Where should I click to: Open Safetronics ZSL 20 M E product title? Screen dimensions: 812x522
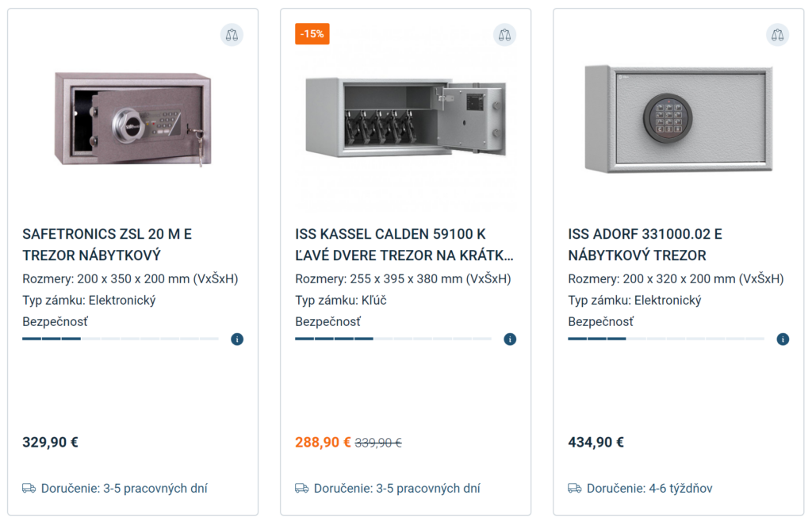(x=107, y=245)
